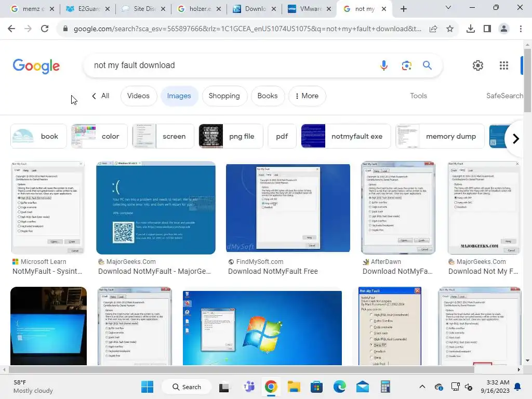Return to All results
Image resolution: width=532 pixels, height=399 pixels.
click(x=101, y=96)
